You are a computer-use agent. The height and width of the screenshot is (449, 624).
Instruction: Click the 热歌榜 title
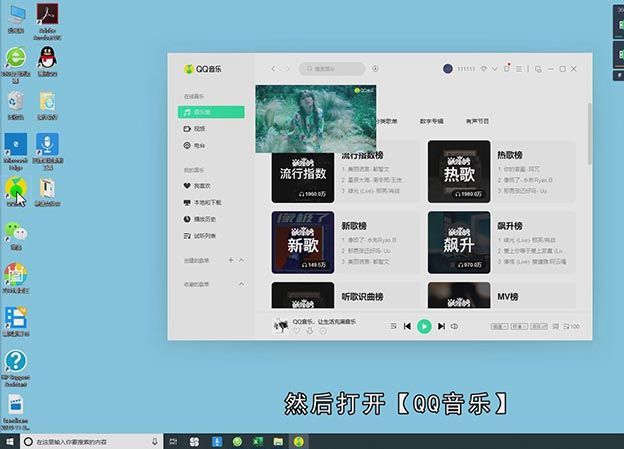pos(510,155)
